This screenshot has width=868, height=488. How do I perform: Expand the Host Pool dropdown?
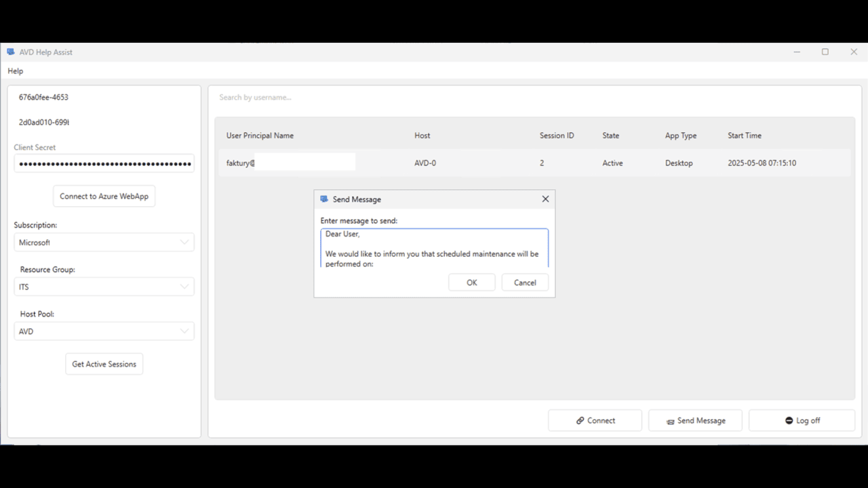click(104, 331)
